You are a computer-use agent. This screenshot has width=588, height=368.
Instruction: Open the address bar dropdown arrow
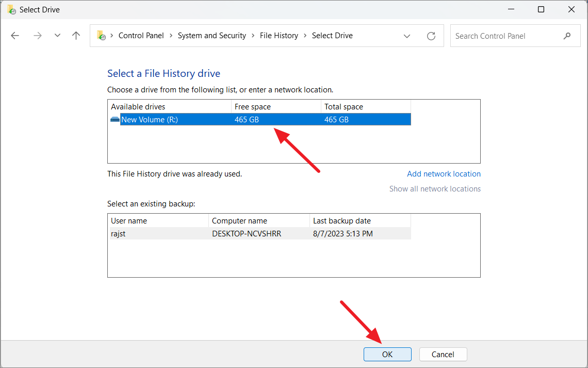coord(407,36)
